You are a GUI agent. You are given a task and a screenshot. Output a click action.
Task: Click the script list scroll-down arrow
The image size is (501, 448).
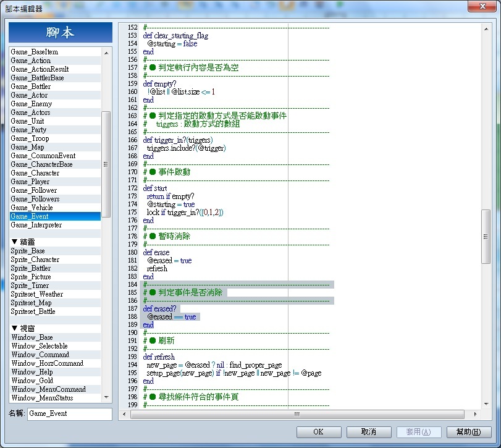pos(106,397)
